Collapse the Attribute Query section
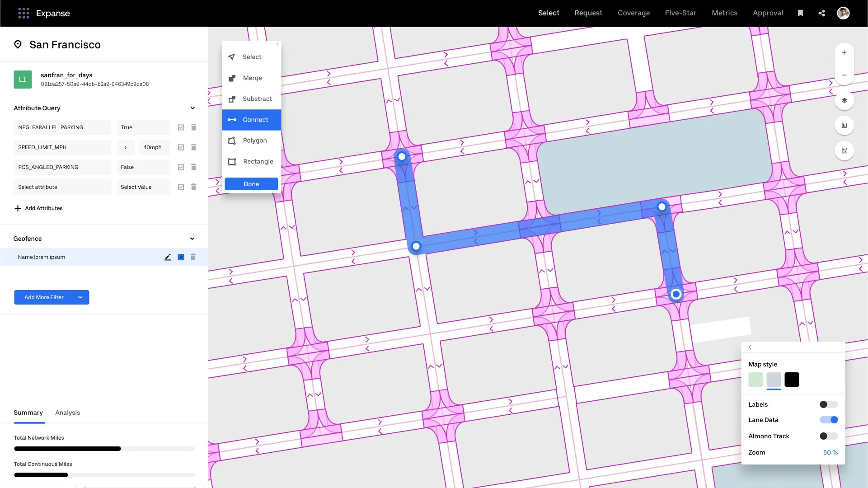The height and width of the screenshot is (488, 868). point(192,108)
